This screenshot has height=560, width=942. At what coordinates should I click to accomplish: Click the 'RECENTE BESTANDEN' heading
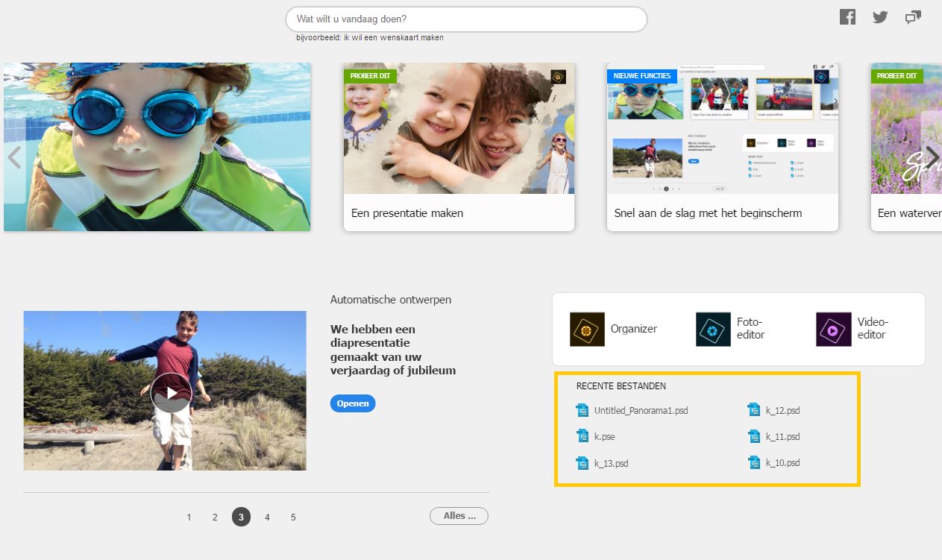[x=621, y=386]
